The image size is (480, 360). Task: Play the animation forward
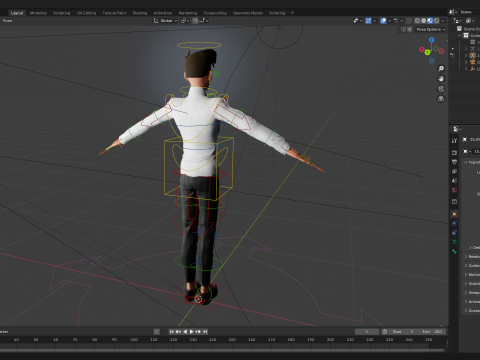[191, 332]
